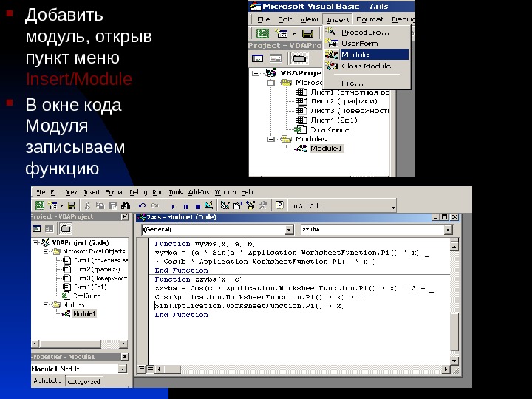Viewport: 532px width, 399px height.
Task: Select Module1 in lower project tree
Action: pyautogui.click(x=84, y=313)
